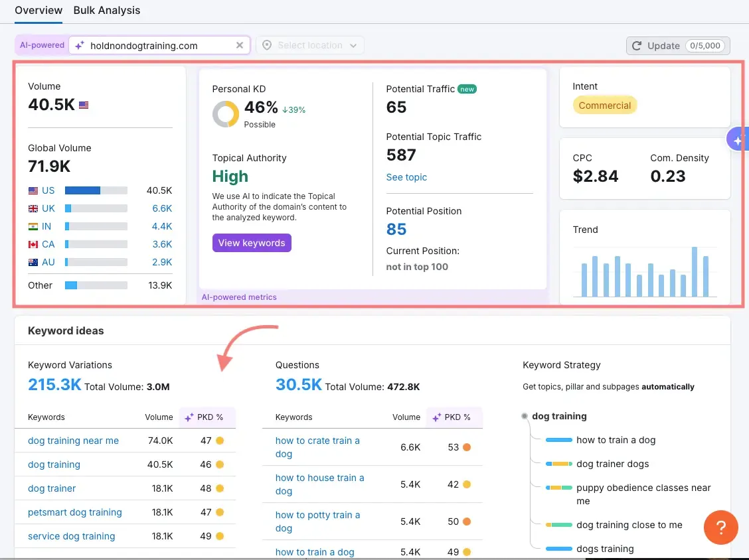This screenshot has width=749, height=560.
Task: Clear the keyword input using the X icon
Action: point(240,46)
